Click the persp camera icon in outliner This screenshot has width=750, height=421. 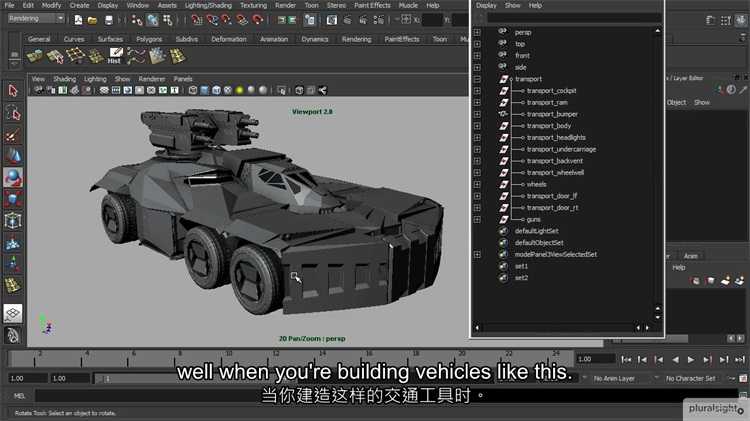(x=502, y=32)
